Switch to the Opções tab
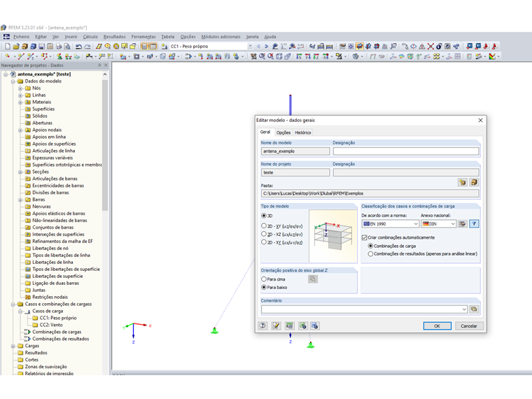Viewport: 532px width, 399px height. (x=283, y=133)
